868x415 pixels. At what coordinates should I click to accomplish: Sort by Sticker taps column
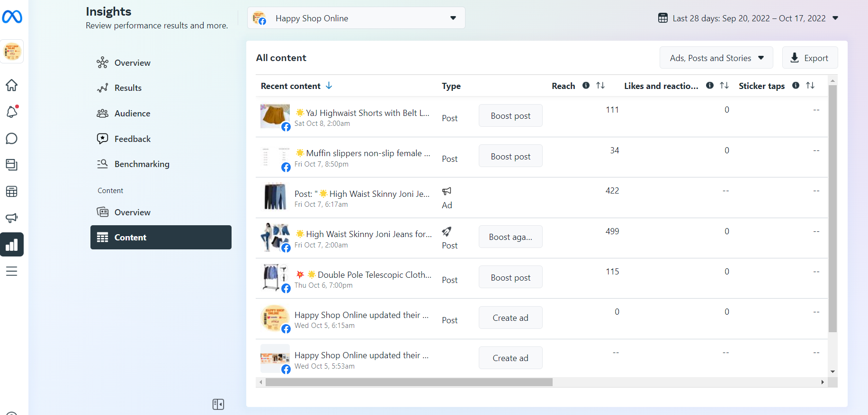point(810,86)
